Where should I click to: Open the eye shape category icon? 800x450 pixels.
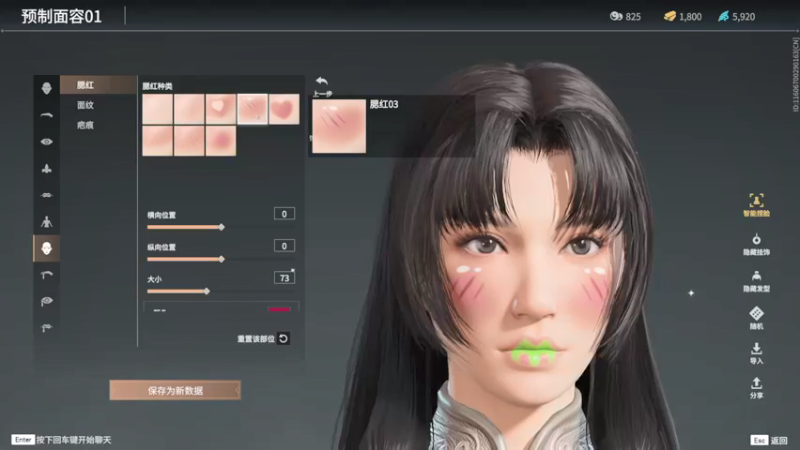point(46,142)
